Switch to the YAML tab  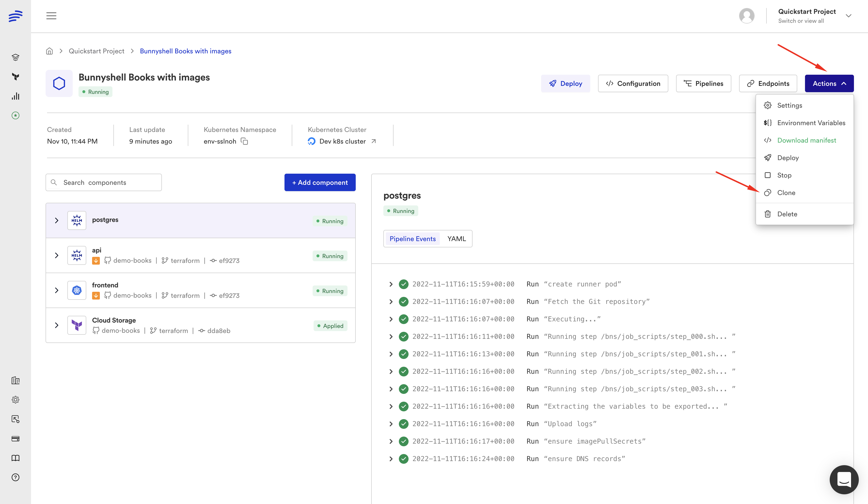tap(456, 239)
